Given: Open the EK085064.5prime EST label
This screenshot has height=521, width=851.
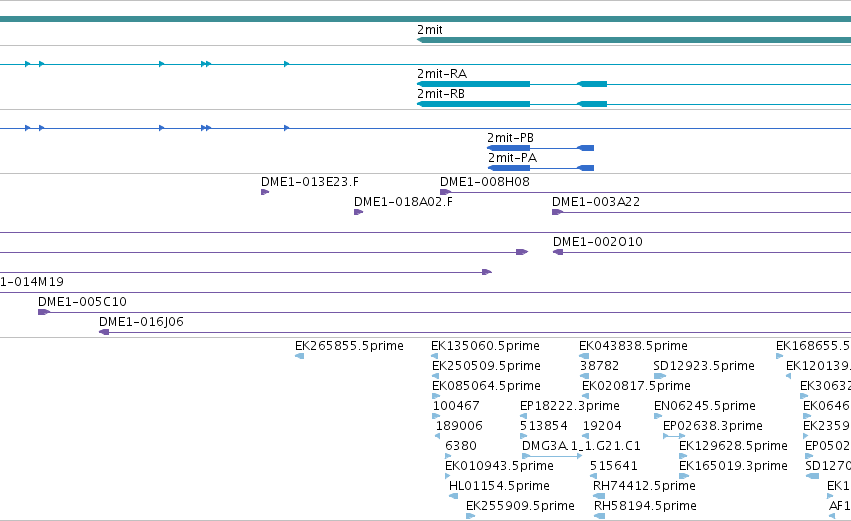Looking at the screenshot, I should click(486, 386).
